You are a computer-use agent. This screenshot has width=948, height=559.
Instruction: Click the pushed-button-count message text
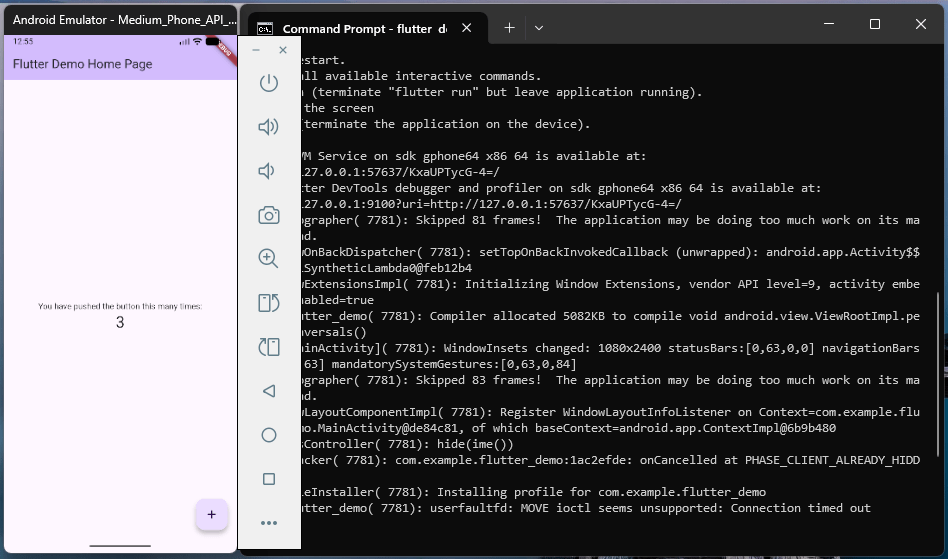120,306
